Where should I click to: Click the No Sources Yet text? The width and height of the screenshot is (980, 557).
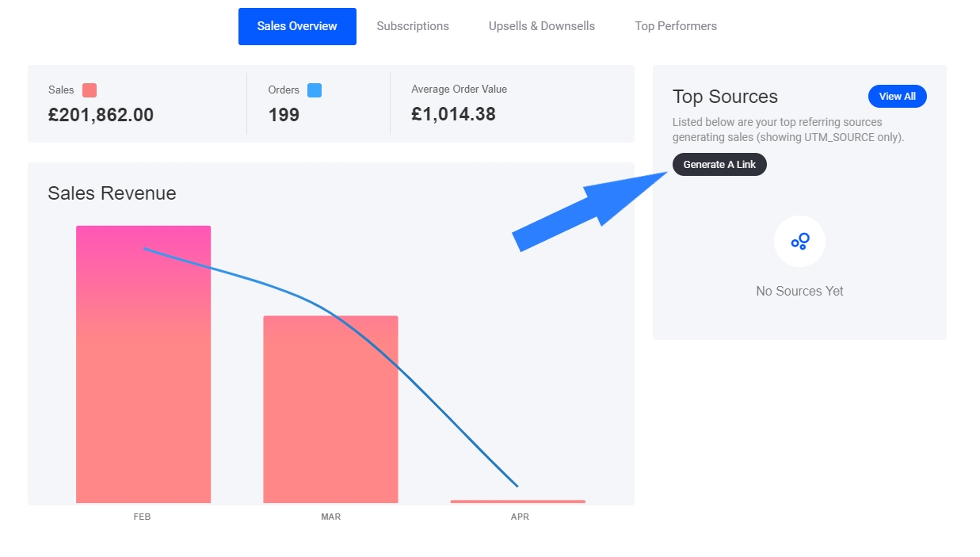point(799,291)
